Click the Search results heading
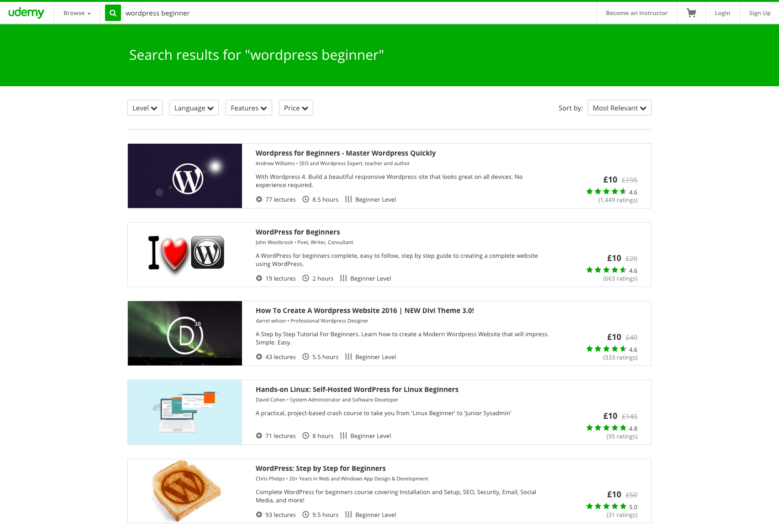This screenshot has width=779, height=532. 257,55
